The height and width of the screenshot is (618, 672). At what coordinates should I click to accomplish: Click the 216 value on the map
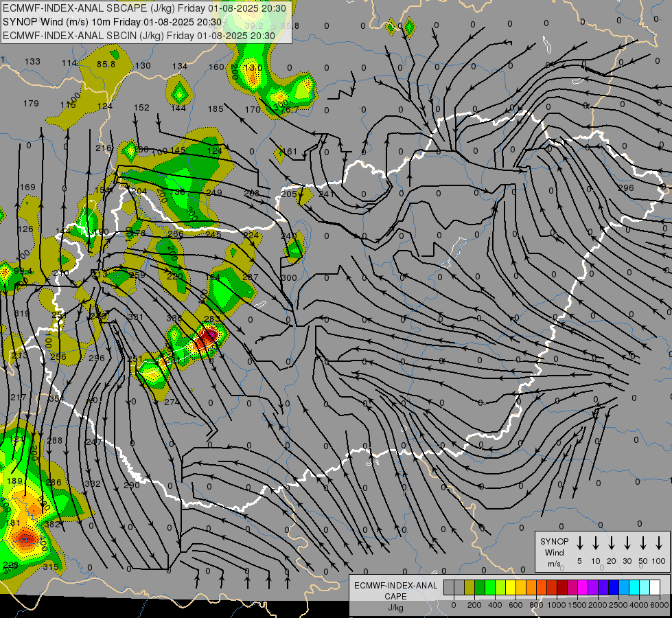pos(103,148)
